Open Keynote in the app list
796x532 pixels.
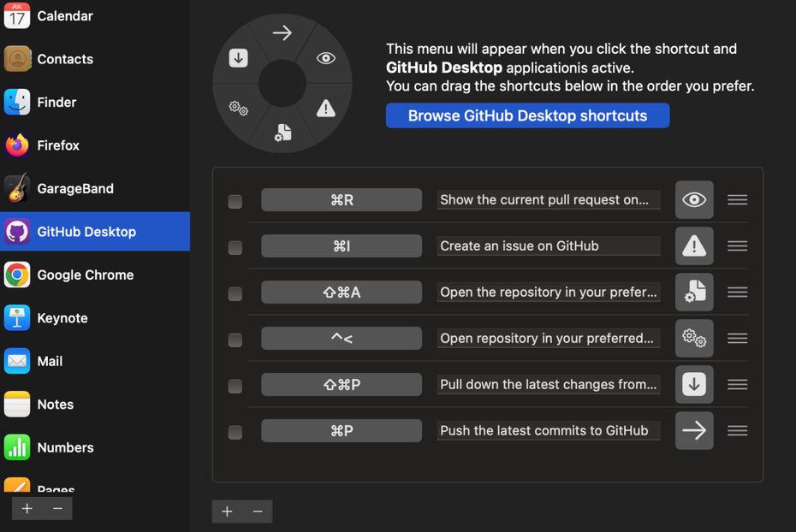pos(95,318)
